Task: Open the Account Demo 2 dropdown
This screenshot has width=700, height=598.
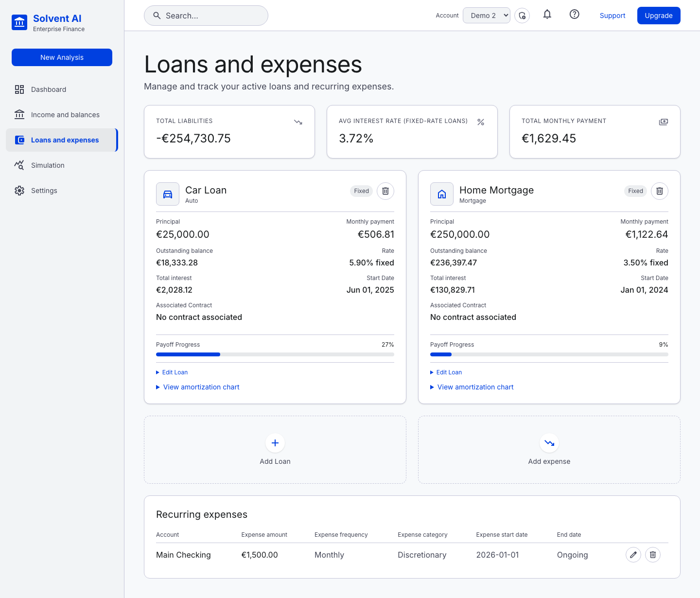Action: pos(487,16)
